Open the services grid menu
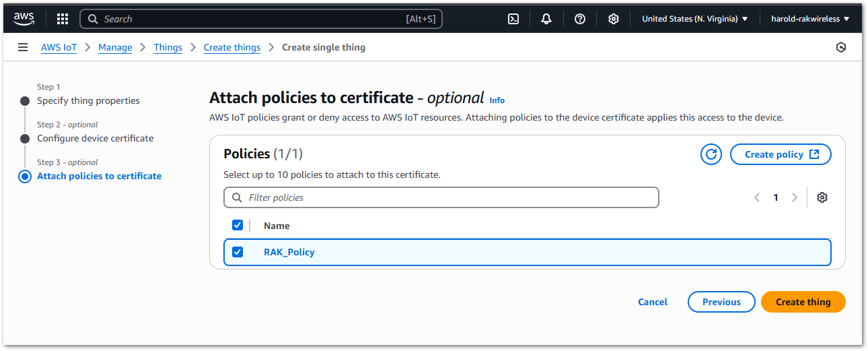The height and width of the screenshot is (351, 868). coord(63,19)
